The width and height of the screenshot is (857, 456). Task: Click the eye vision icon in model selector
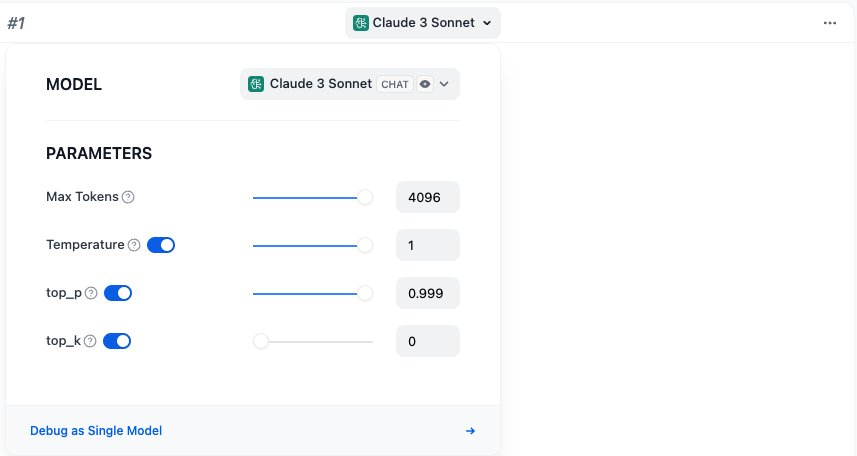pos(425,84)
